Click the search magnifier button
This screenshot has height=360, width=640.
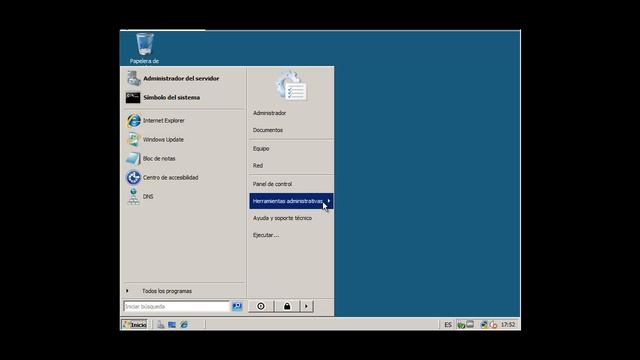click(237, 306)
